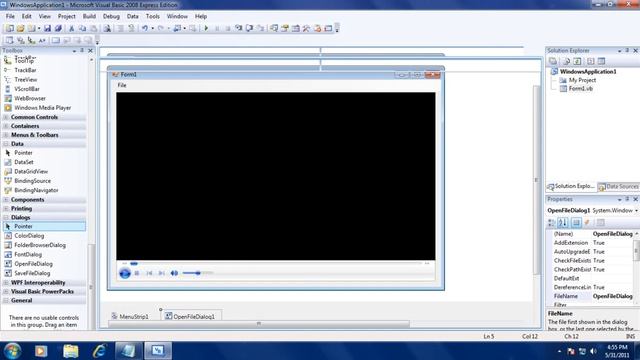The height and width of the screenshot is (360, 640).
Task: Select the FolderBrowserDialog toolbox control
Action: (x=40, y=245)
